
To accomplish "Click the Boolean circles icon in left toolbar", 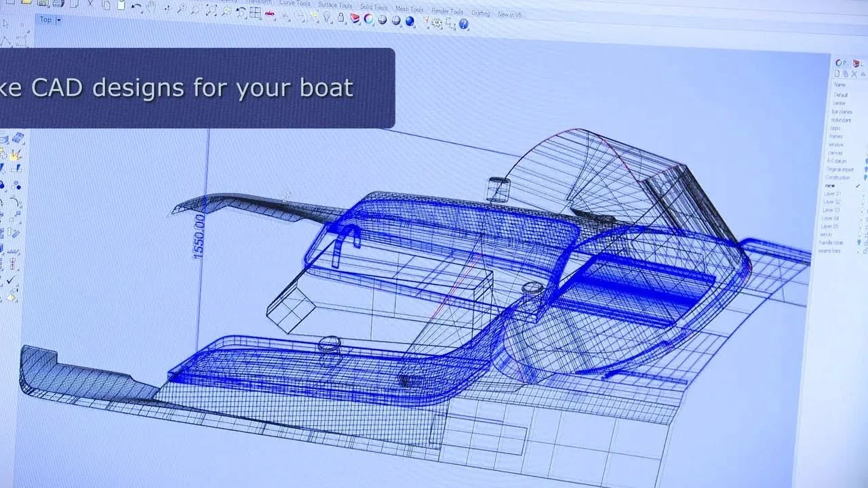I will point(16,186).
